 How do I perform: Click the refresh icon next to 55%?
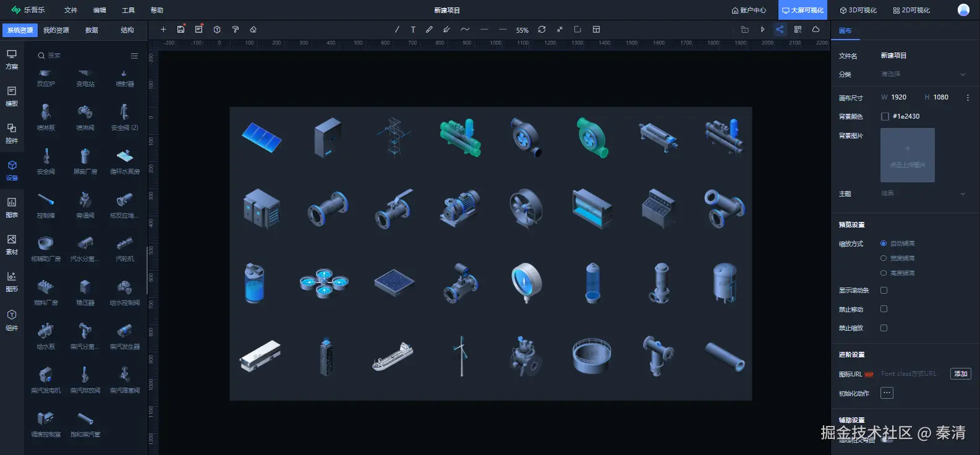coord(542,30)
